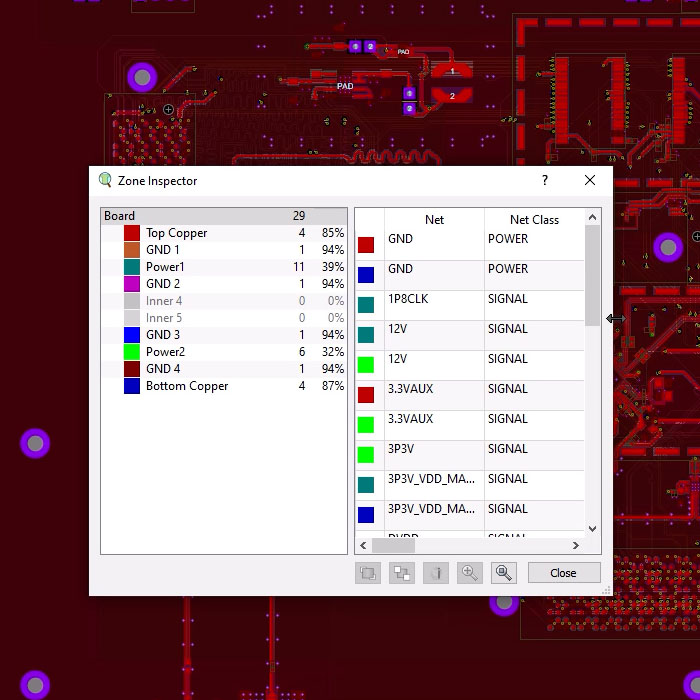
Task: Click the Net column header
Action: [434, 220]
